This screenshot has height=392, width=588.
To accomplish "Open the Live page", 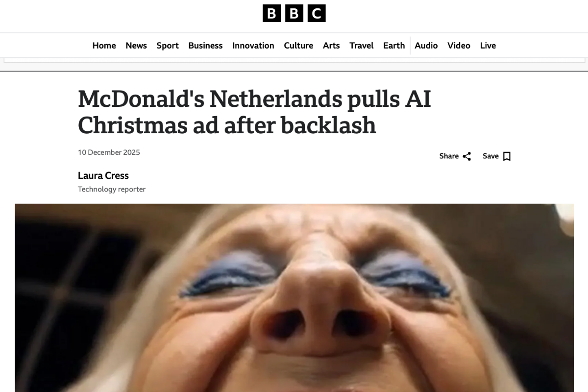I will pyautogui.click(x=488, y=46).
